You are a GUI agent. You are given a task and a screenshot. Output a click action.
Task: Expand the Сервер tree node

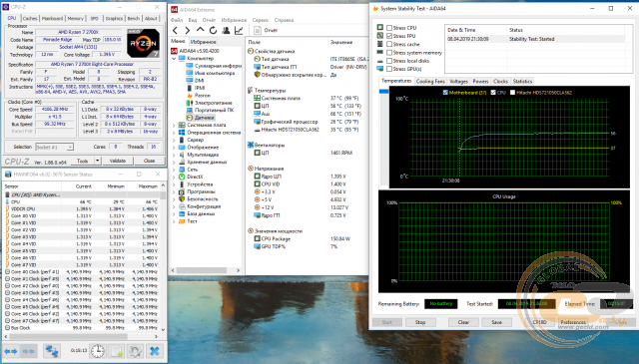[x=174, y=140]
